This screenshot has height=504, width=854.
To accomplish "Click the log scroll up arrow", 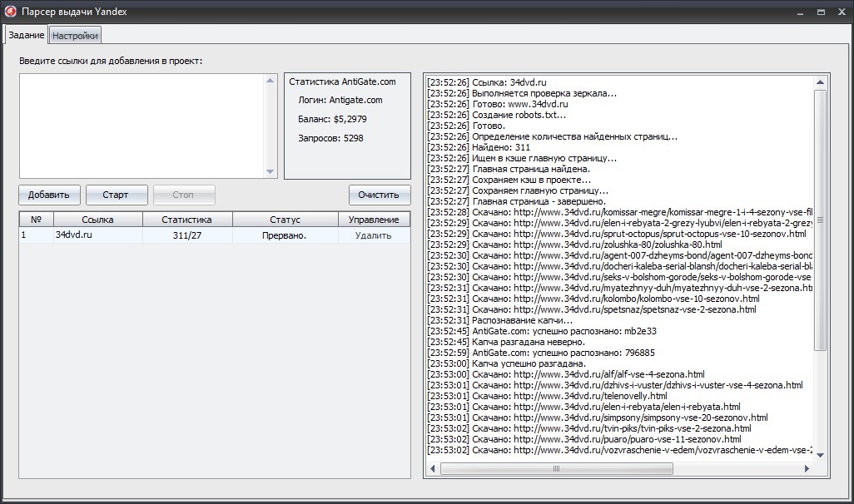I will pyautogui.click(x=820, y=82).
